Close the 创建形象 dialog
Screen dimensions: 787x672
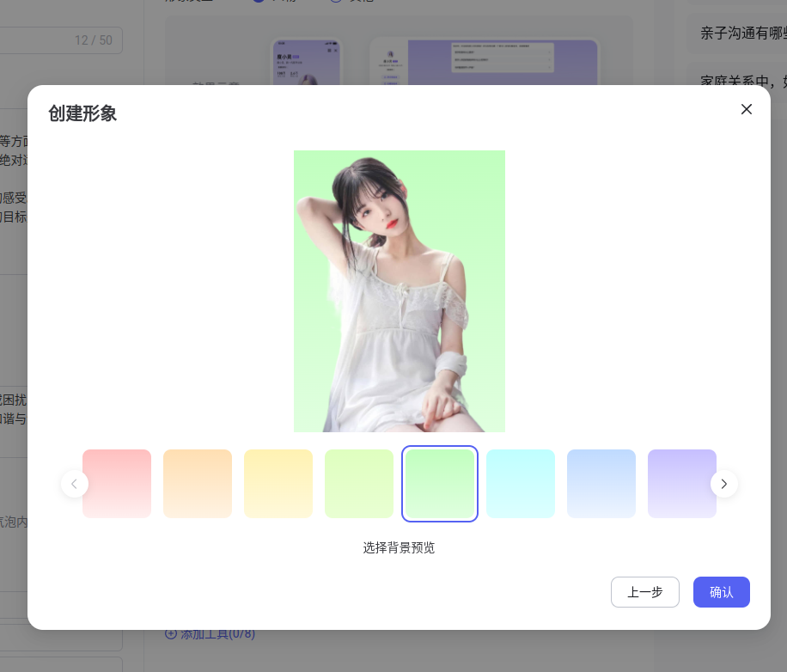747,109
